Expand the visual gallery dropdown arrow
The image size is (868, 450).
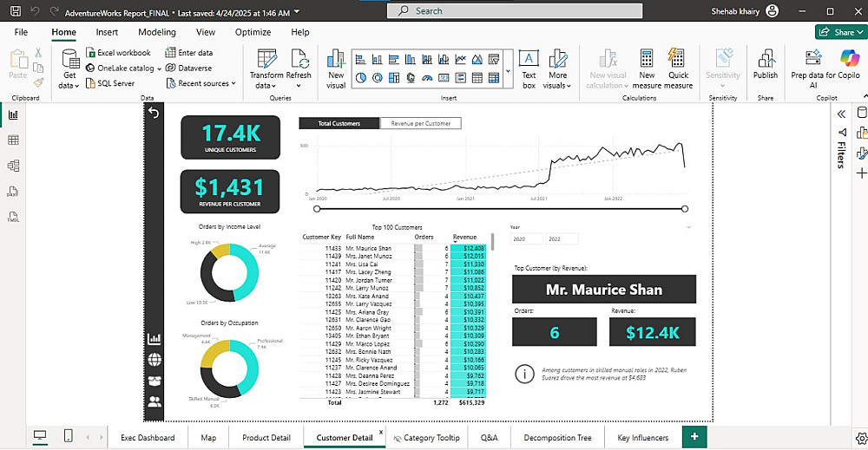click(x=508, y=71)
